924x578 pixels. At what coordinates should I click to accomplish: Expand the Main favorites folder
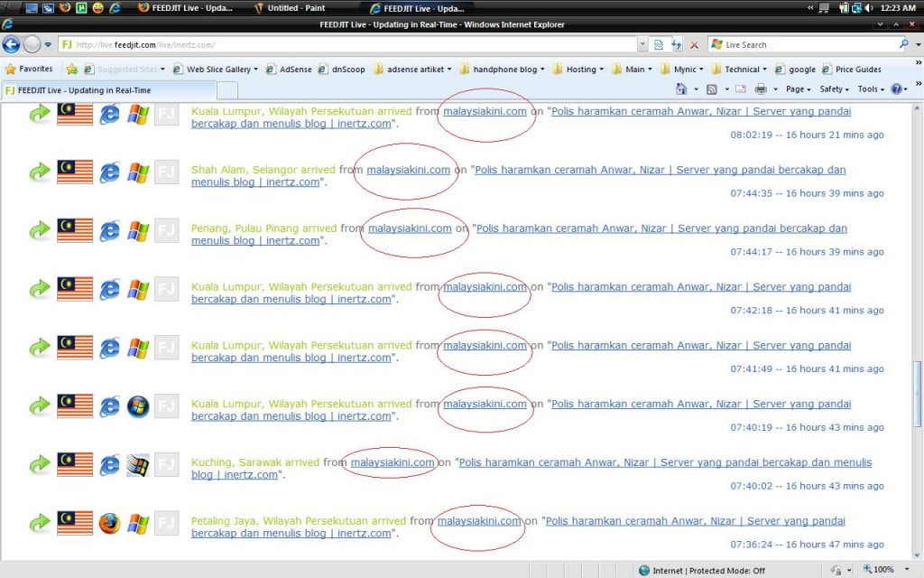633,69
